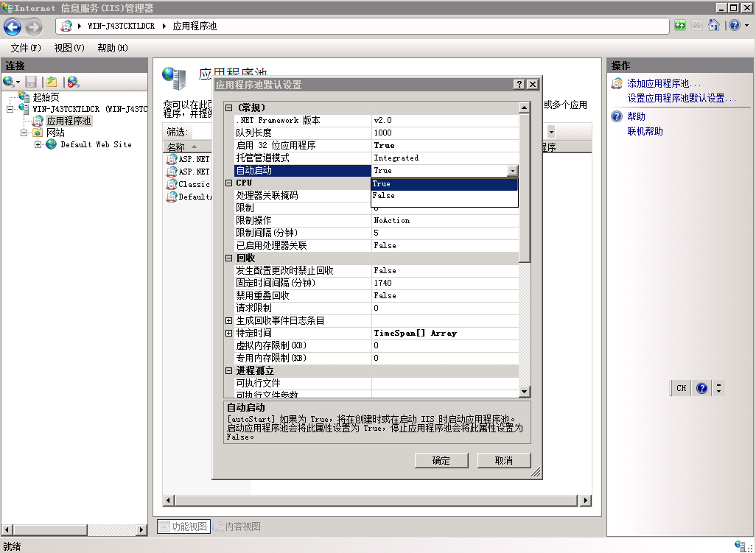Open the 帮助(H) menu

tap(112, 48)
